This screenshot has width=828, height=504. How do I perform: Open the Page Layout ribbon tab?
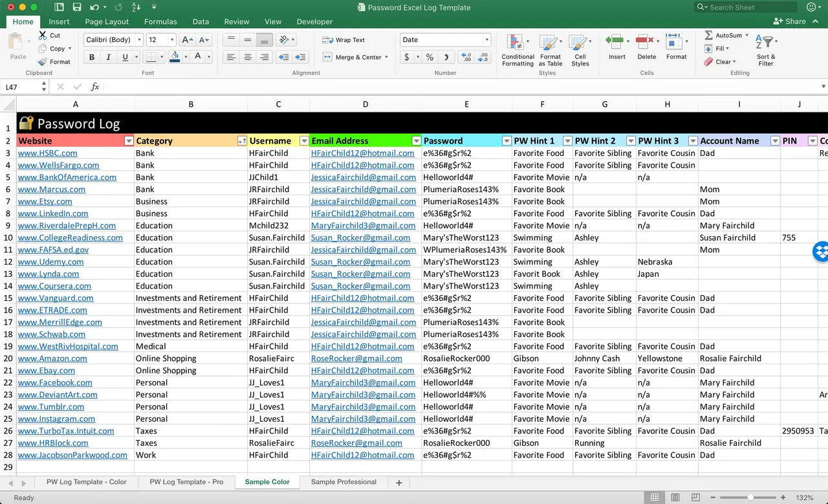(x=107, y=21)
